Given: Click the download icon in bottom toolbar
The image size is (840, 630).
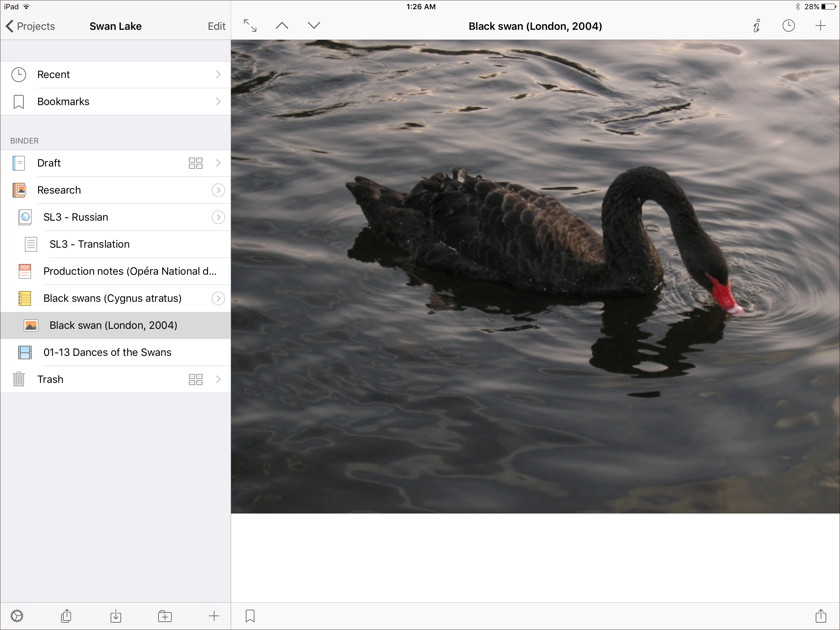Looking at the screenshot, I should click(x=115, y=616).
